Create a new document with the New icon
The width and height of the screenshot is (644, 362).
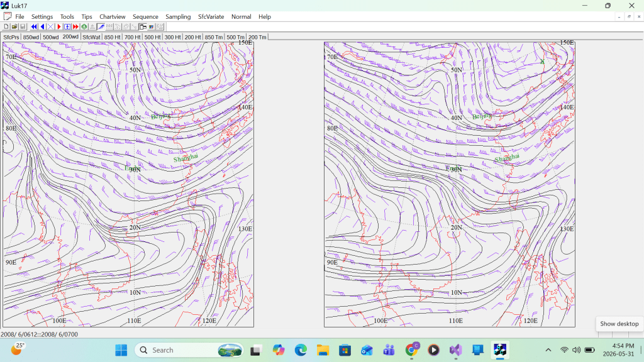6,26
